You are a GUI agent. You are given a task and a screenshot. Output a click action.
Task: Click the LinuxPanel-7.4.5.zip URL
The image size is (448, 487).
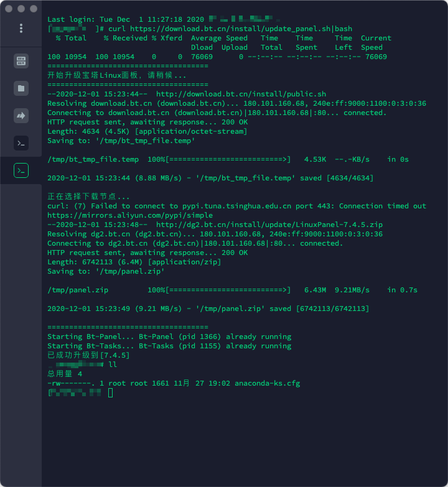[x=269, y=225]
